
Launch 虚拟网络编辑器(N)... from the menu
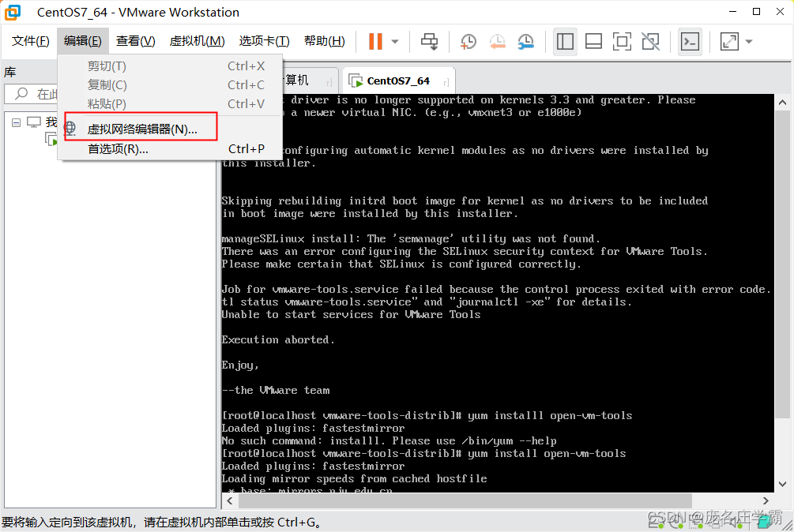coord(170,129)
